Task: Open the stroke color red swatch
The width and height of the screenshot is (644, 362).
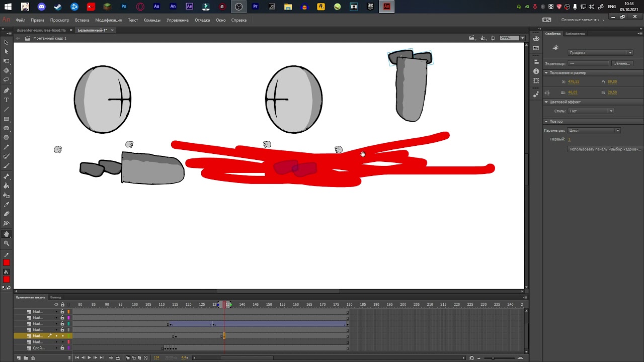Action: click(x=7, y=262)
